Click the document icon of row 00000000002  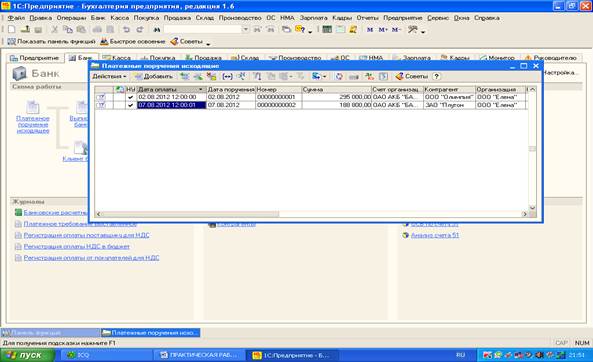pos(101,105)
